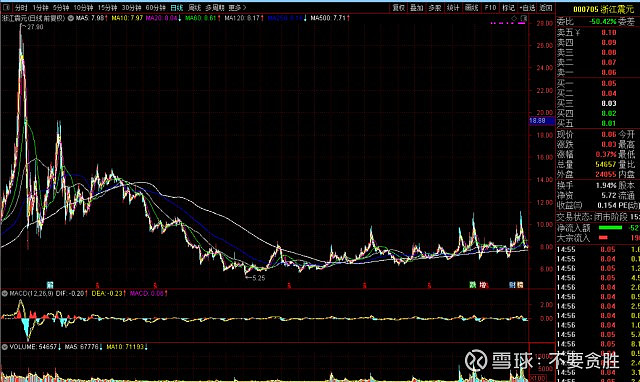Open the MA indicator settings circle icon

click(x=71, y=18)
